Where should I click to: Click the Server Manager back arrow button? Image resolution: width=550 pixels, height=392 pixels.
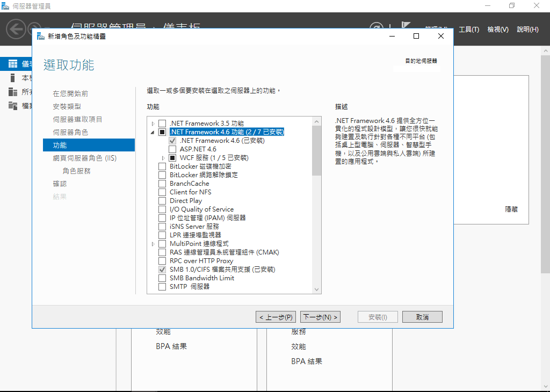tap(17, 28)
